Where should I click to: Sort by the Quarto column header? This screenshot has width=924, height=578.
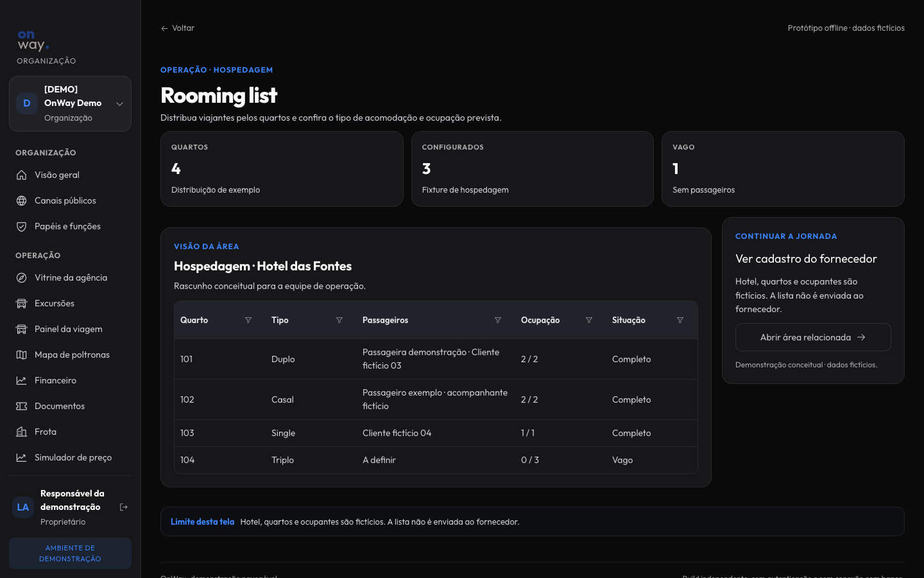[194, 320]
